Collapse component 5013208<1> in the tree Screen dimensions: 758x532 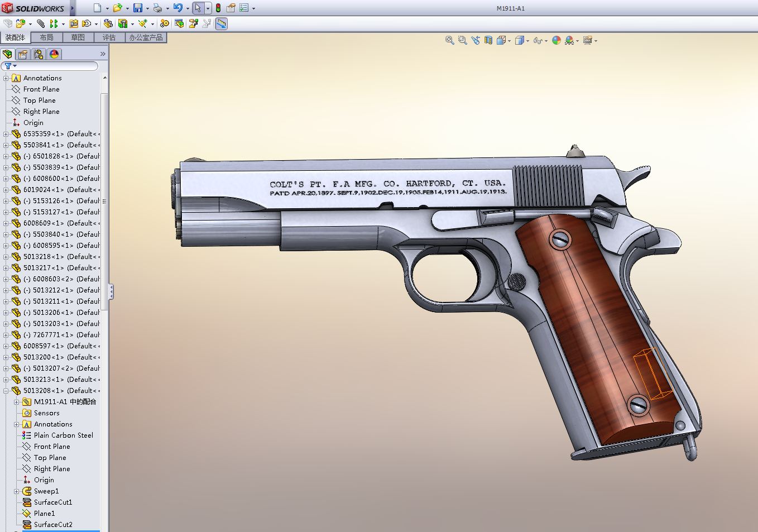coord(6,391)
